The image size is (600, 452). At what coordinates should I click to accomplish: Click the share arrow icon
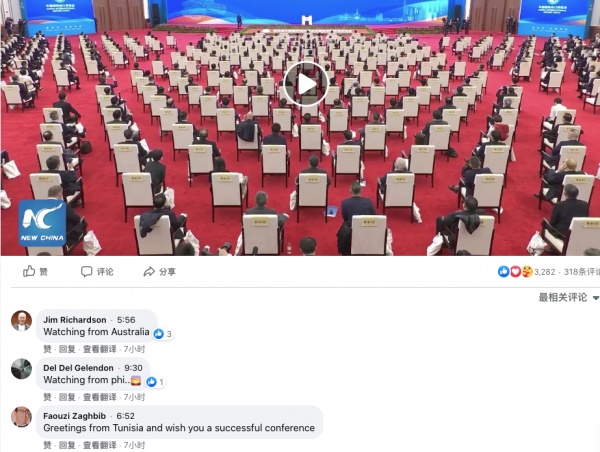(x=149, y=272)
